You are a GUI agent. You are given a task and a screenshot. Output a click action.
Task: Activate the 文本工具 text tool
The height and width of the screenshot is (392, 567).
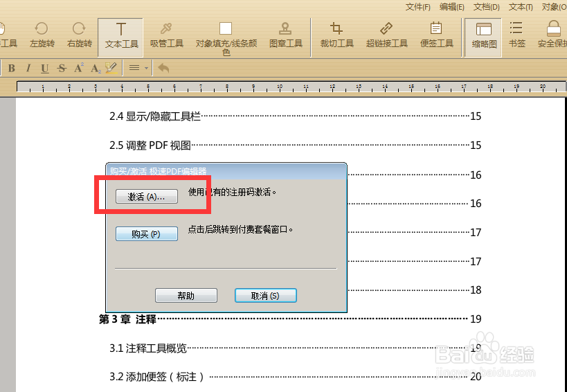[x=120, y=37]
